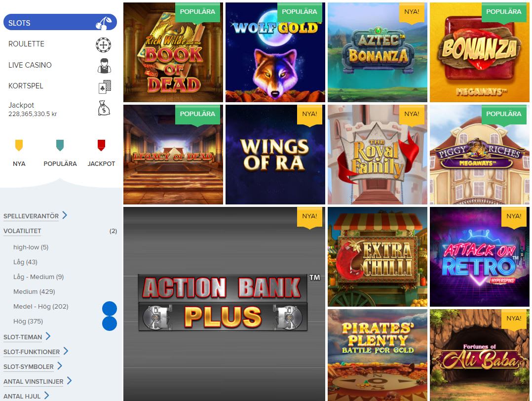This screenshot has width=532, height=401.
Task: Select Låg (43) volatility option
Action: [26, 262]
